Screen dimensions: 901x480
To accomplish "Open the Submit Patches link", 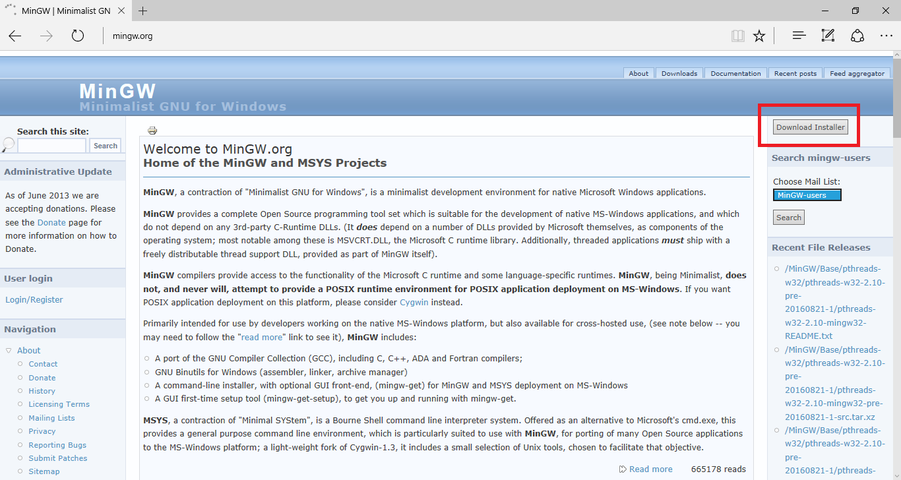I will [58, 458].
